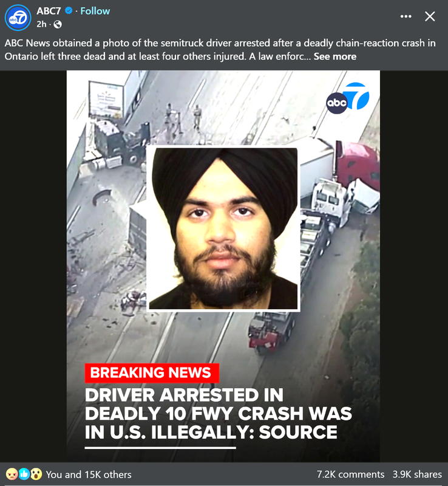Open the You and 15K others list

click(x=89, y=474)
